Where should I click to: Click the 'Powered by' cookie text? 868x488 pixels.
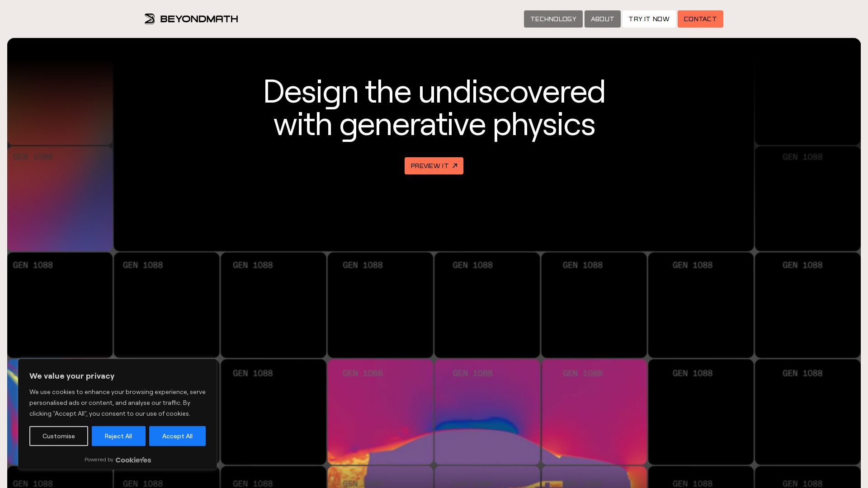point(99,460)
